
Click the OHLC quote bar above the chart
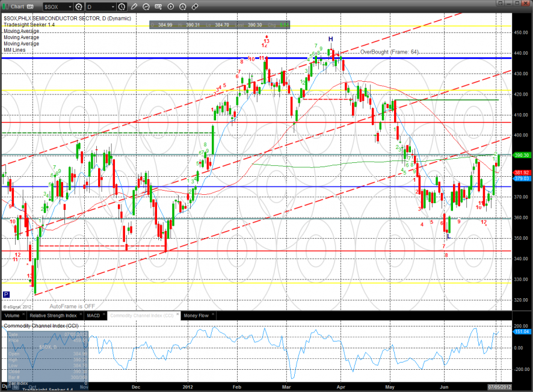pos(220,25)
